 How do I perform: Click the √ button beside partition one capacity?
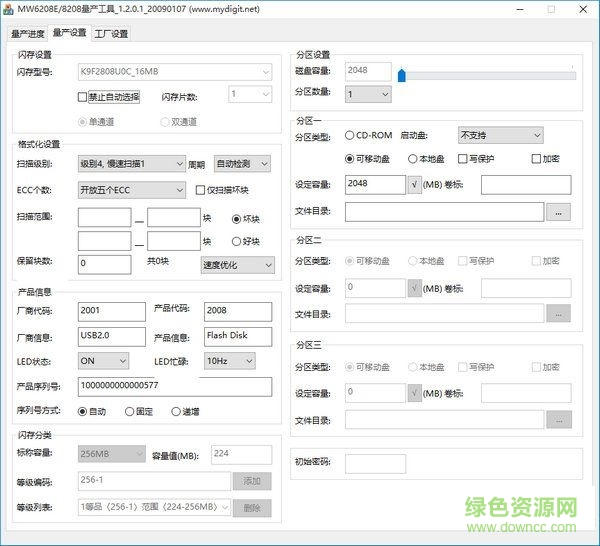[x=415, y=185]
